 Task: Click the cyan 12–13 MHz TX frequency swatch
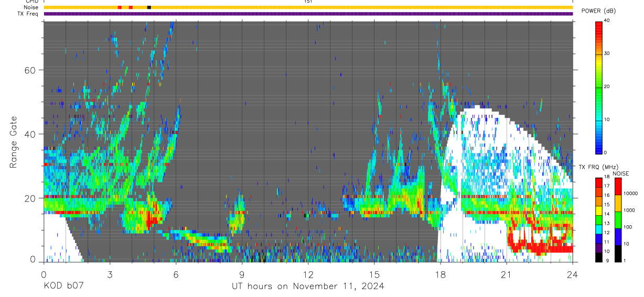point(599,229)
